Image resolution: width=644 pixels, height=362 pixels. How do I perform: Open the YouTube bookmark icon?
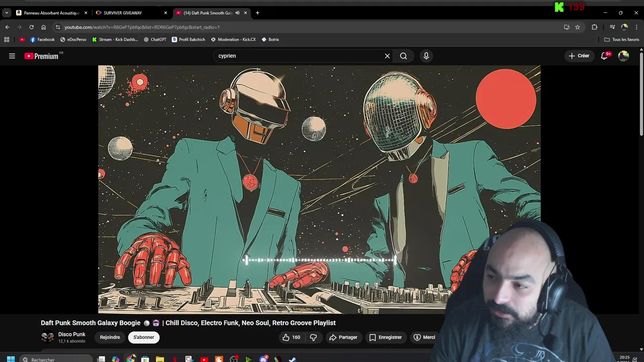tap(22, 39)
